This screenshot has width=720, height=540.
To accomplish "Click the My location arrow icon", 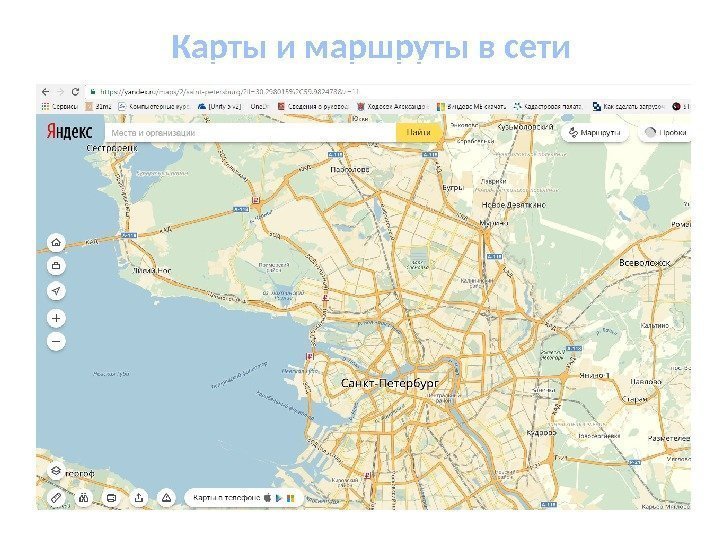I will 56,291.
